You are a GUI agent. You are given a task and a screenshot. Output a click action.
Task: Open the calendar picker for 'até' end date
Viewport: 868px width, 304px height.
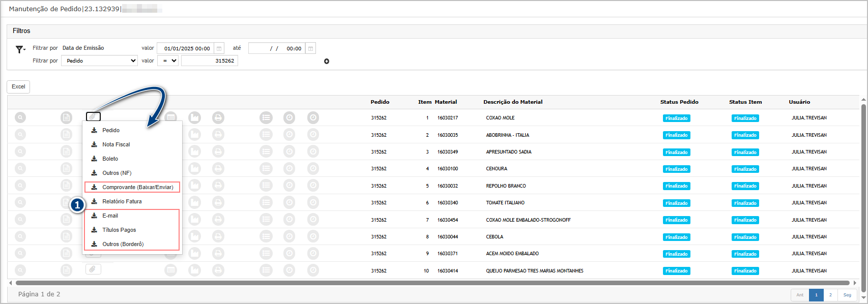tap(310, 49)
